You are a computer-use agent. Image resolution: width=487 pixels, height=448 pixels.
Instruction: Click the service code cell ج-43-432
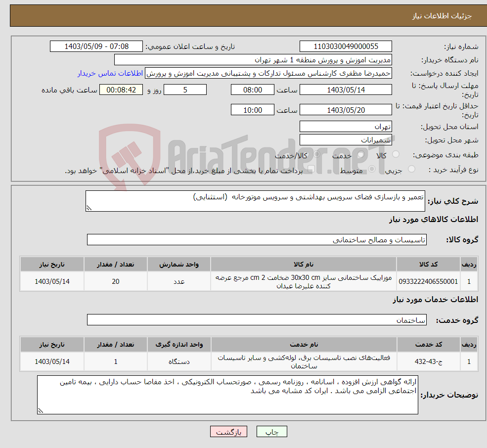click(428, 361)
